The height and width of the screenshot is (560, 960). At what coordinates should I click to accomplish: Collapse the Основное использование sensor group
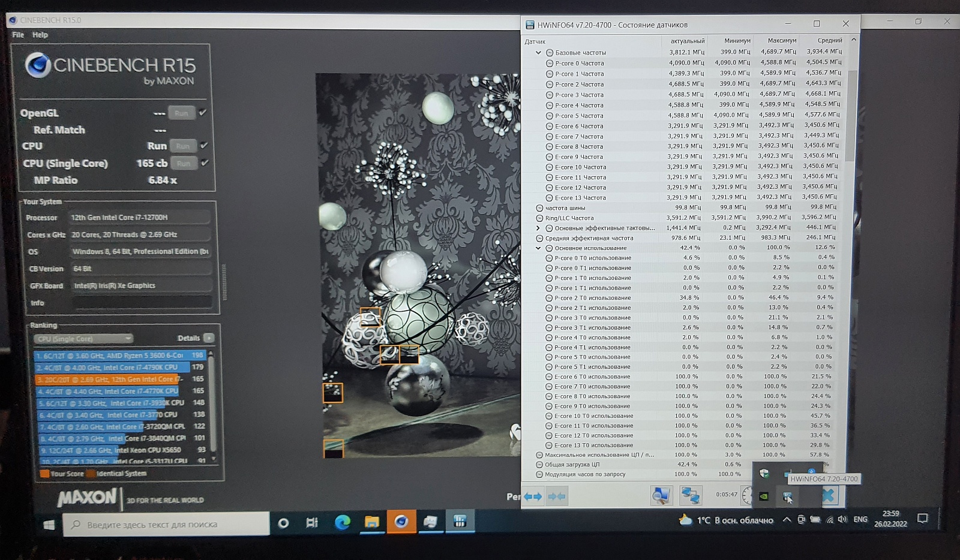(538, 248)
